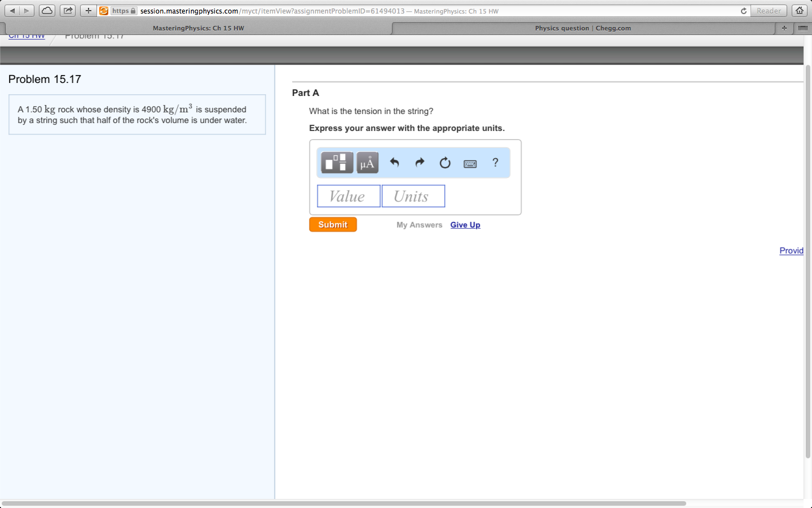Screen dimensions: 812x508
Task: Switch to Physics question Chegg.com tab
Action: pyautogui.click(x=583, y=28)
